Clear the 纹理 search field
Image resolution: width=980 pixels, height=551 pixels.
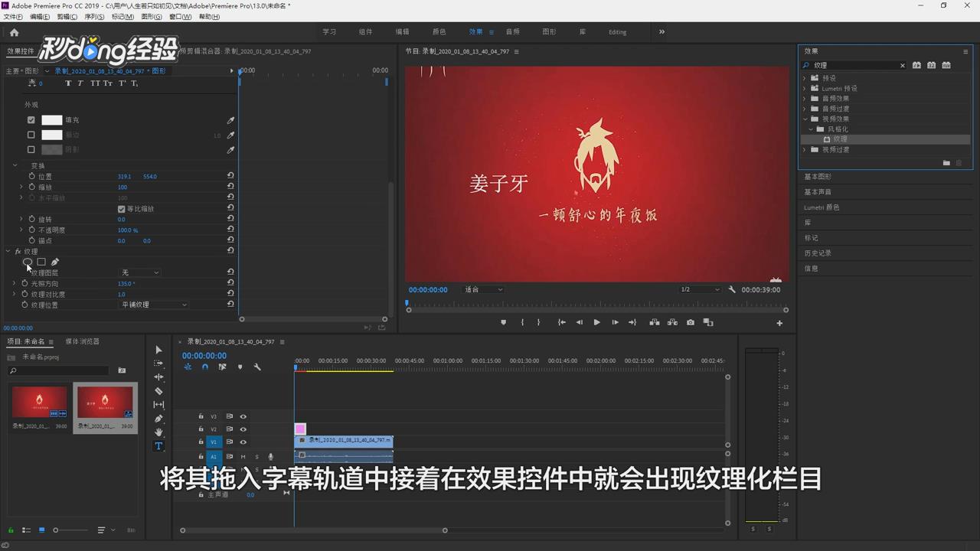tap(902, 65)
